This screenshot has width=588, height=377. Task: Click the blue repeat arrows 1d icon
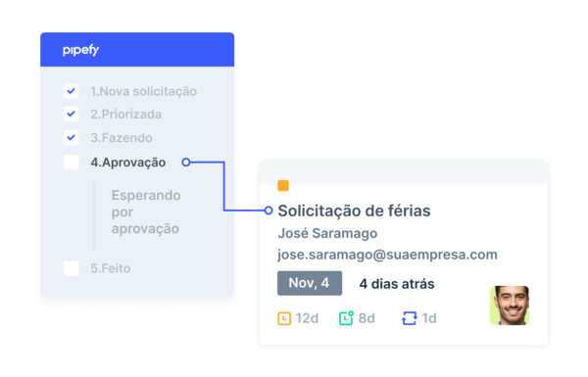[409, 318]
